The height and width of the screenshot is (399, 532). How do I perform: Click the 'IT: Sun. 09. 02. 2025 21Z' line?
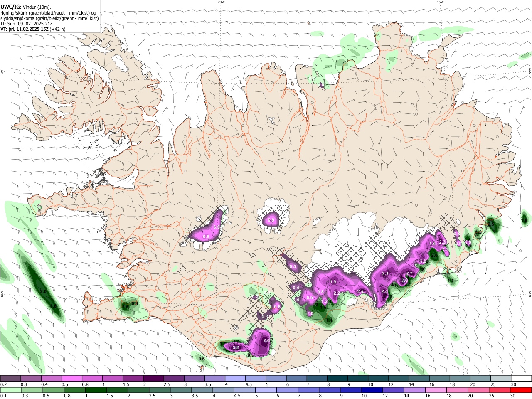click(x=27, y=24)
